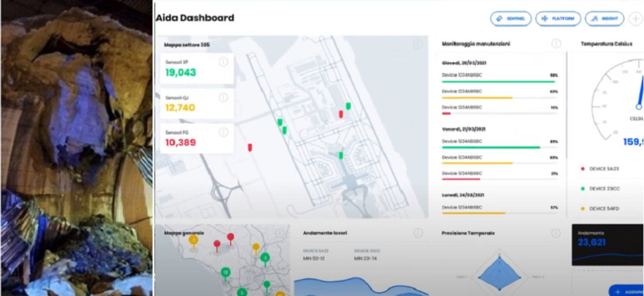Open info for the Sensori QJ card

pos(223,97)
